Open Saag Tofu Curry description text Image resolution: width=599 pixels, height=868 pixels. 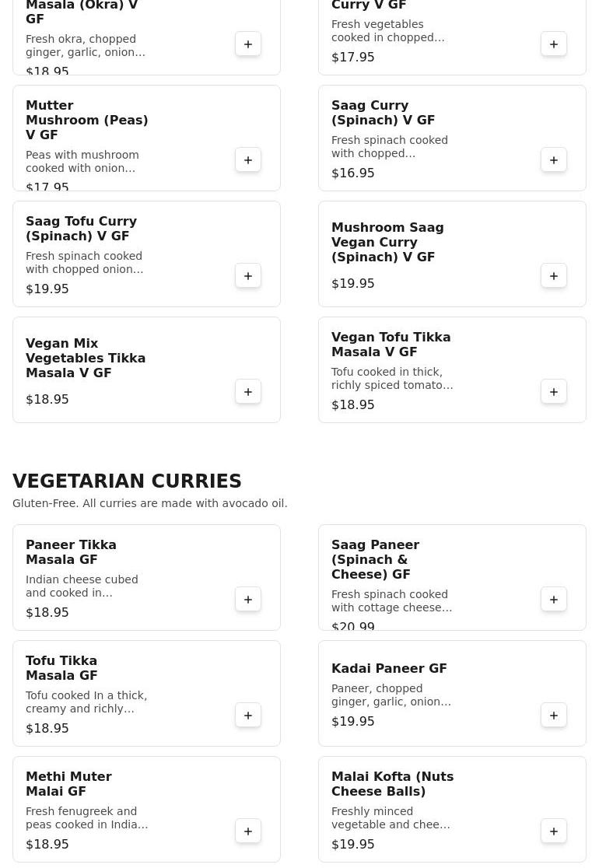tap(84, 262)
